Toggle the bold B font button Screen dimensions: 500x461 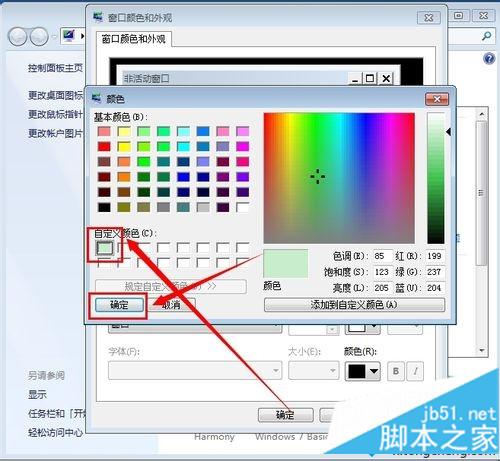[396, 371]
